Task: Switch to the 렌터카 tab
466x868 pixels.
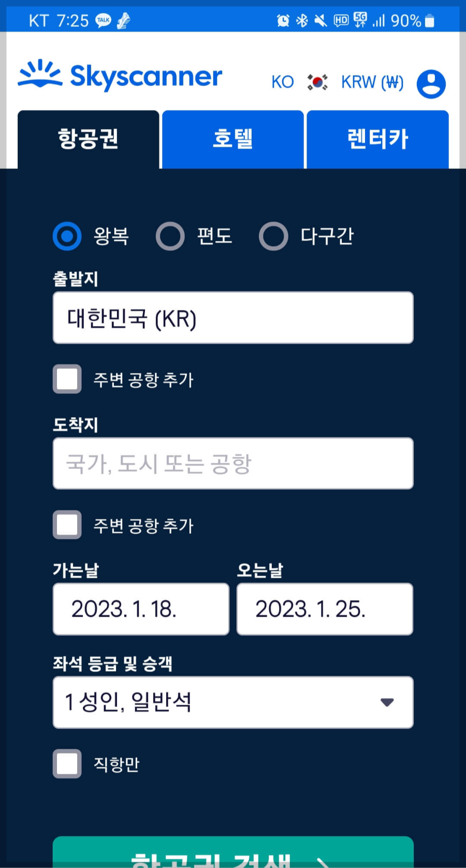Action: click(377, 139)
